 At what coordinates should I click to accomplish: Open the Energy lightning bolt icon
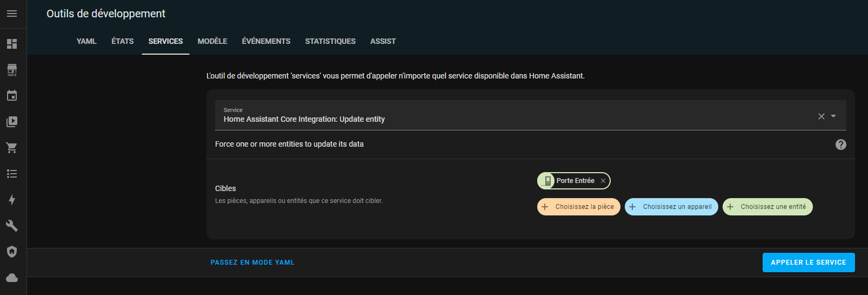(x=12, y=200)
